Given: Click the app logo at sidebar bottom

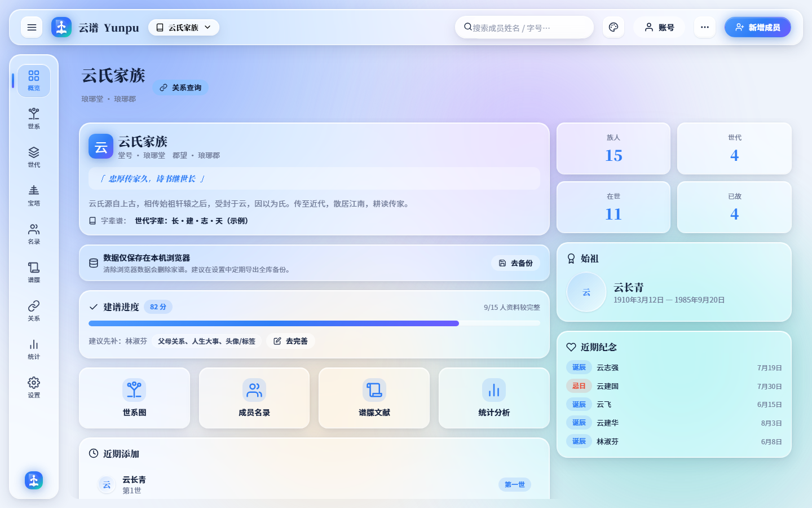Looking at the screenshot, I should pyautogui.click(x=34, y=480).
